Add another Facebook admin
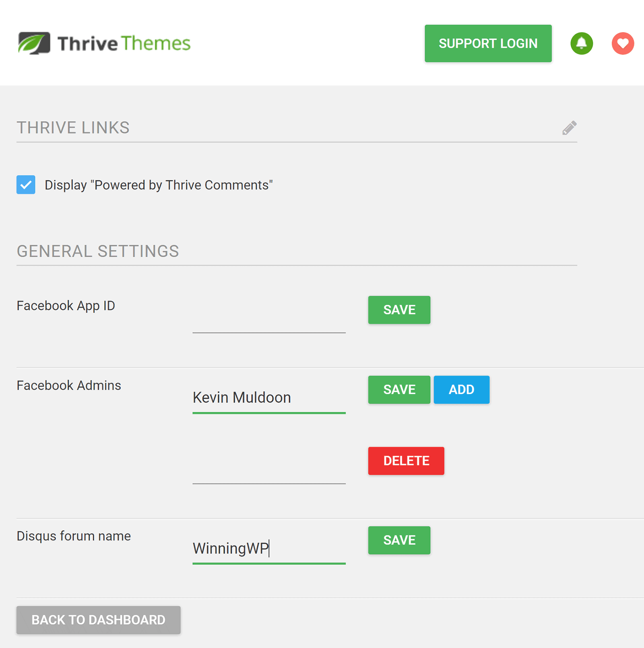 tap(461, 390)
